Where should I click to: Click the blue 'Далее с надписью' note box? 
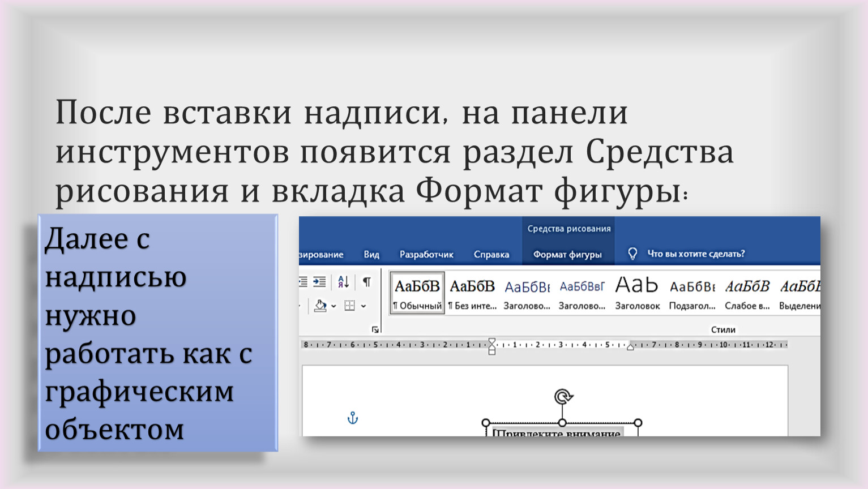pyautogui.click(x=158, y=333)
